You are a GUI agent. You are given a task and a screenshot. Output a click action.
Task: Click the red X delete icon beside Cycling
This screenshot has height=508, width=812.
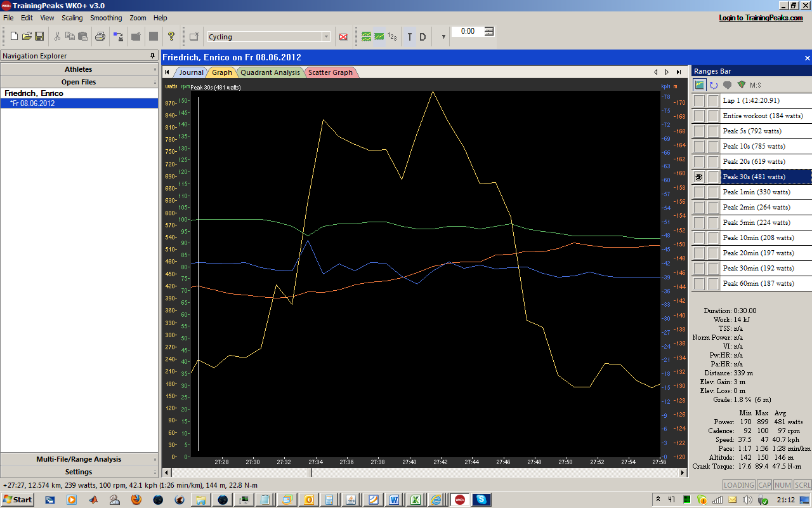pos(343,37)
